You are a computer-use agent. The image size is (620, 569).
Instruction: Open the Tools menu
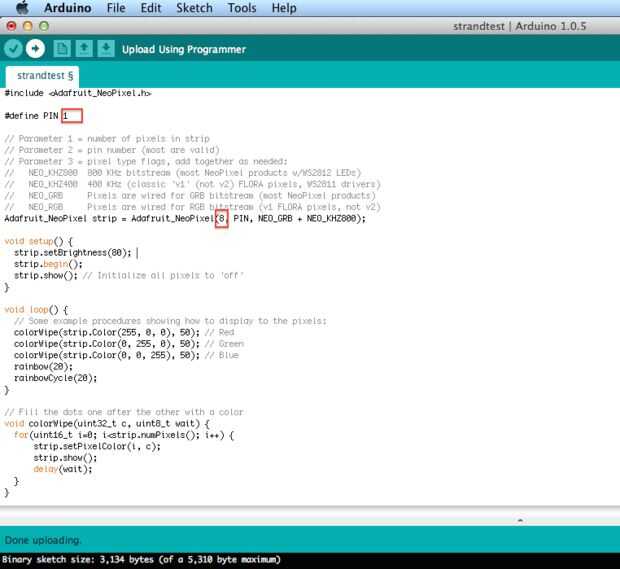pos(242,8)
